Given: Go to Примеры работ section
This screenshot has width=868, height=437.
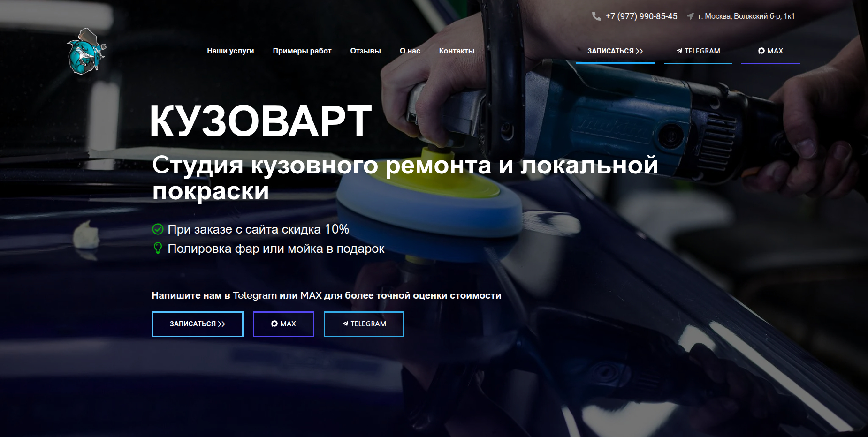Looking at the screenshot, I should point(302,51).
